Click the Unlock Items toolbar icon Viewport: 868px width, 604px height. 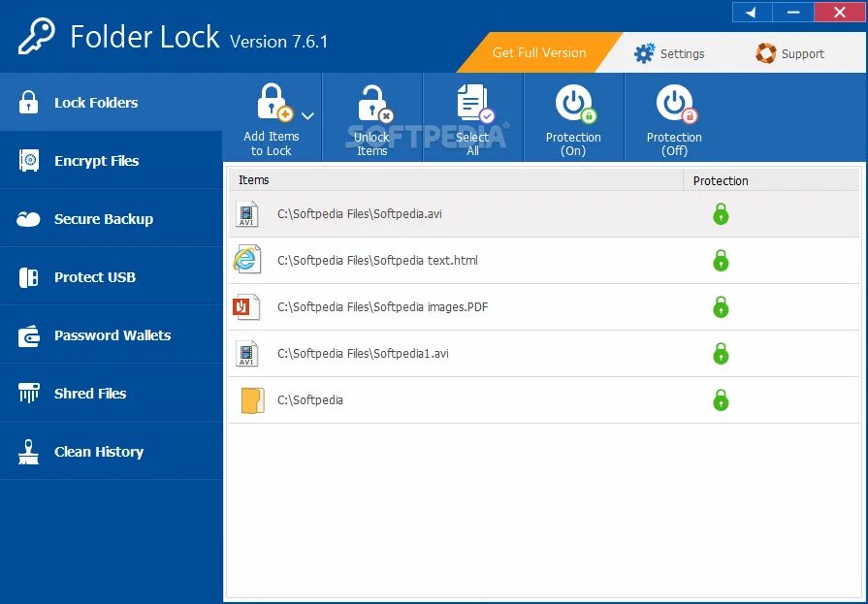[375, 103]
